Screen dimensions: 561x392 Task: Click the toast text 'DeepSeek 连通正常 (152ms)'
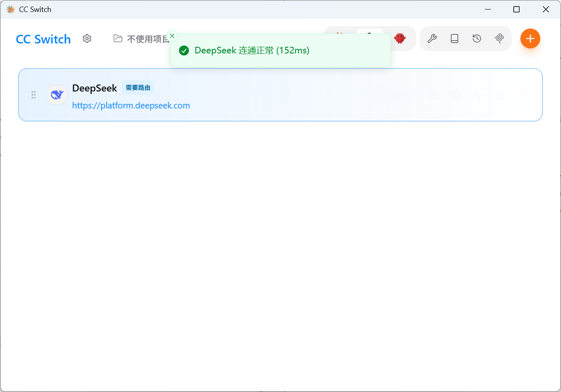252,51
